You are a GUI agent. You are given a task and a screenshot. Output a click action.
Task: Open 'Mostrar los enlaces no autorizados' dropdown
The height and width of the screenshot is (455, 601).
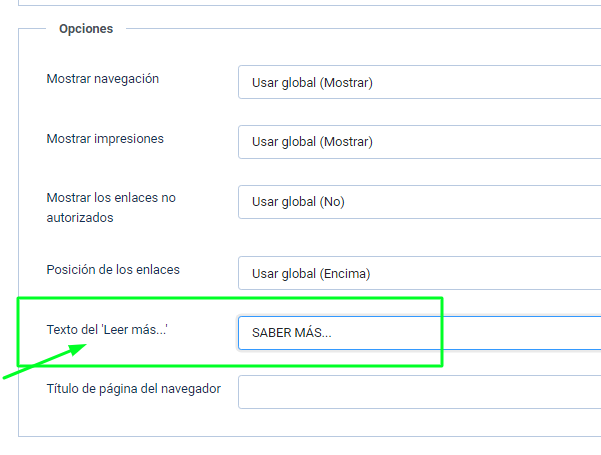[419, 202]
